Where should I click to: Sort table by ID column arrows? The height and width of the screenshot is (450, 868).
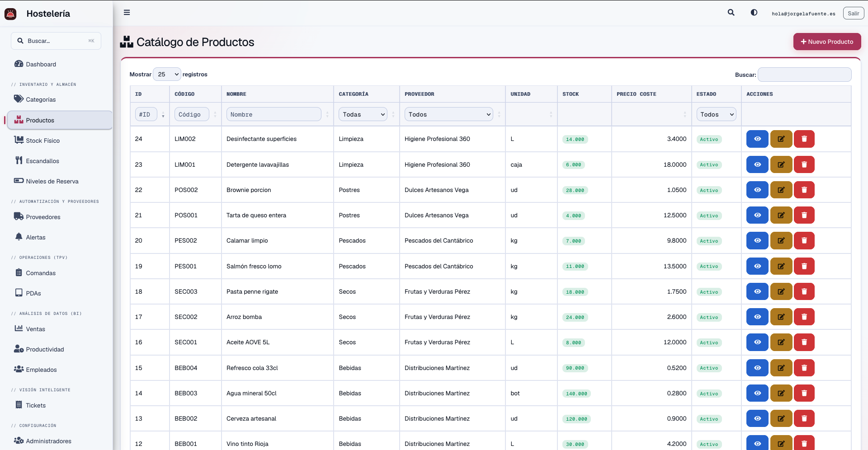[x=163, y=115]
